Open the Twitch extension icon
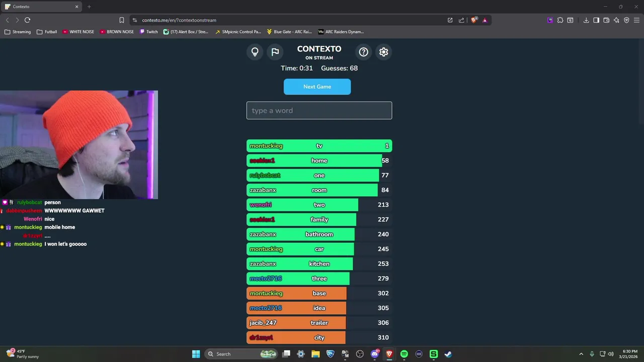 pos(550,20)
